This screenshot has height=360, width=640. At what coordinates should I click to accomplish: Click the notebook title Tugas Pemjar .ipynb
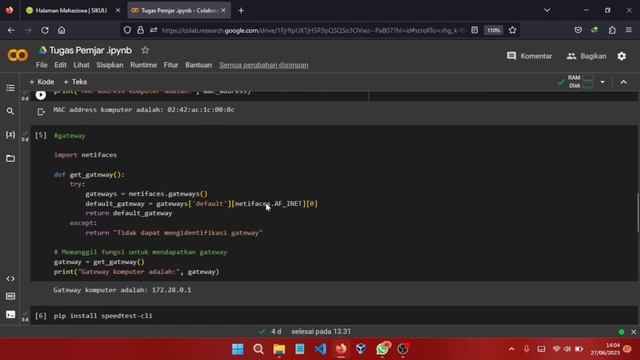[91, 50]
